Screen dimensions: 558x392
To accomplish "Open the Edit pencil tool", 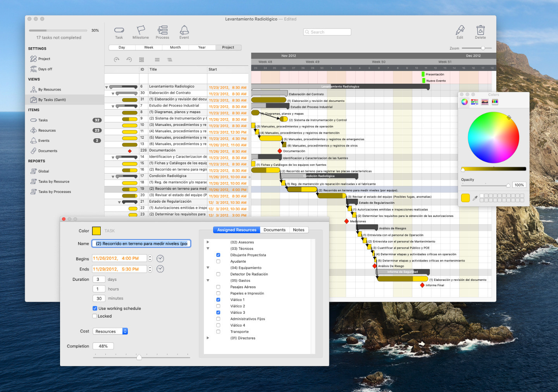I will tap(460, 31).
